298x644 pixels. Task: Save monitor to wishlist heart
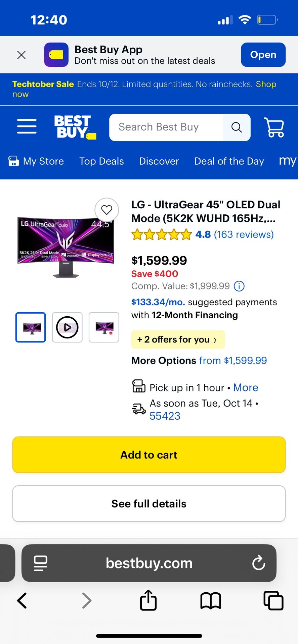(107, 210)
